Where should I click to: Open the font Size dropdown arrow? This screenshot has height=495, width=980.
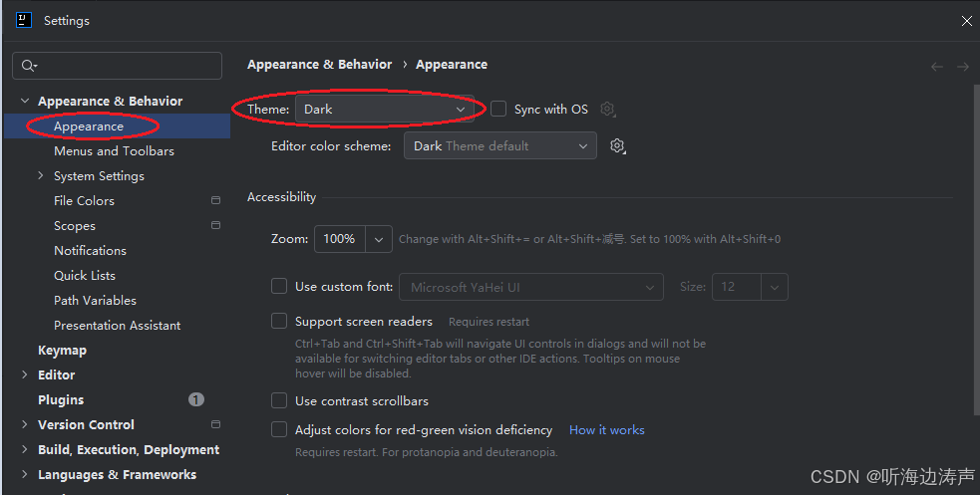pyautogui.click(x=775, y=287)
